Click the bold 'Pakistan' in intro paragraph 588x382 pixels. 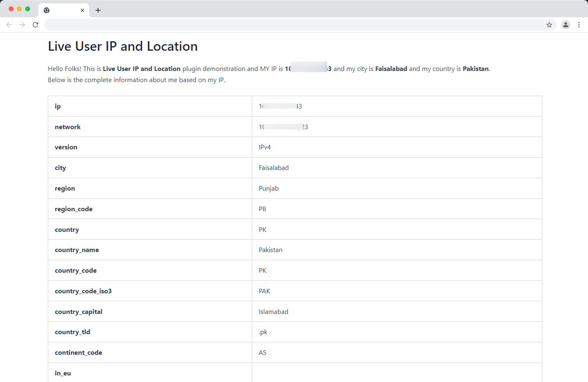(476, 69)
